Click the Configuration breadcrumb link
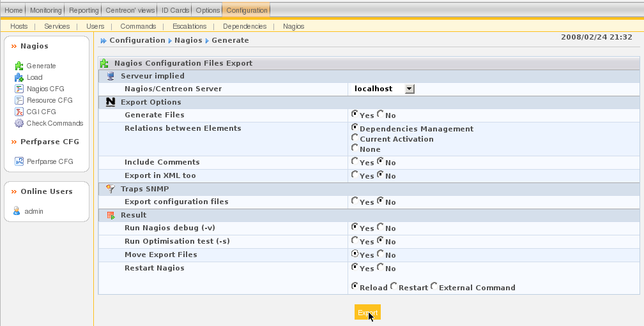The image size is (644, 326). [x=137, y=40]
